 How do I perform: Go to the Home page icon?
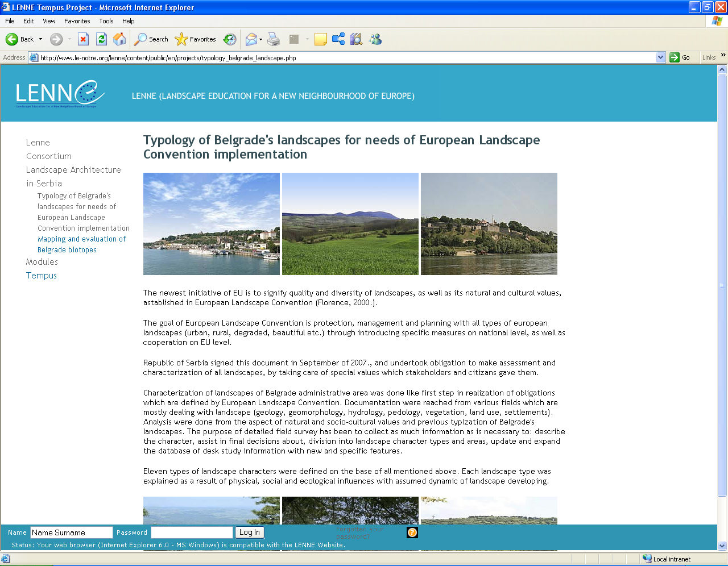coord(119,39)
